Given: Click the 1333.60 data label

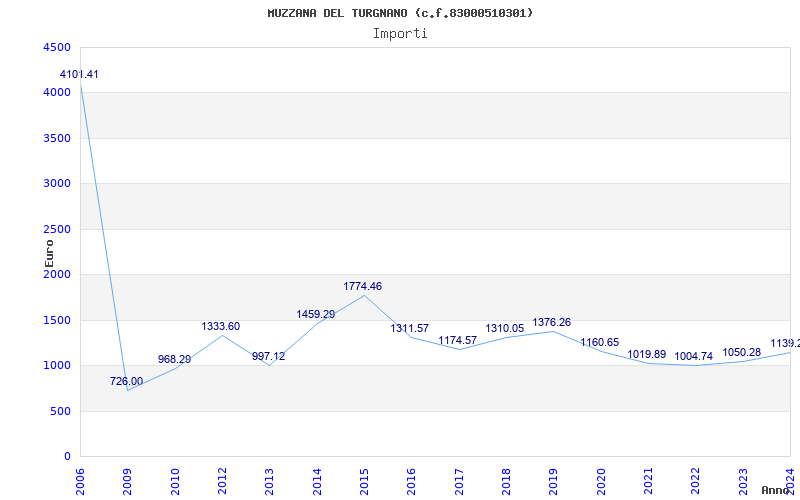Looking at the screenshot, I should point(221,327).
